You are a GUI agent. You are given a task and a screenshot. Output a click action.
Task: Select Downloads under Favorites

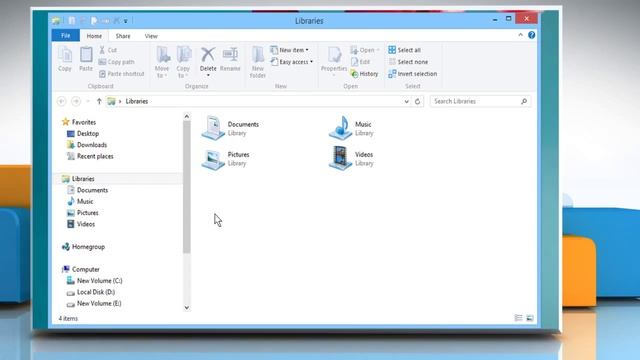pyautogui.click(x=87, y=145)
